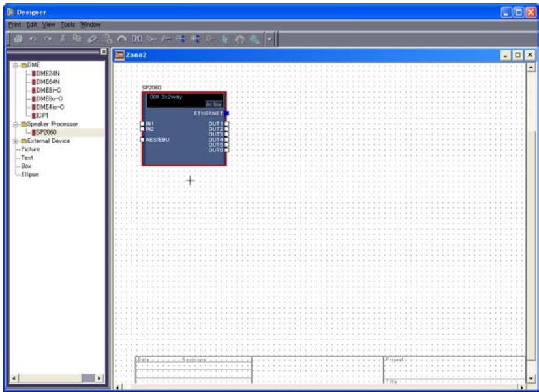
Task: Minimize the Zone2 window
Action: (x=506, y=55)
